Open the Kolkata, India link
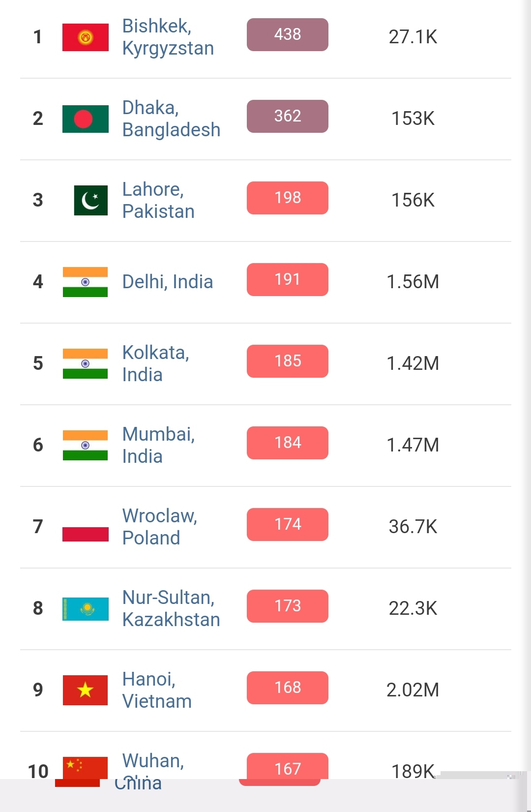 pyautogui.click(x=155, y=363)
